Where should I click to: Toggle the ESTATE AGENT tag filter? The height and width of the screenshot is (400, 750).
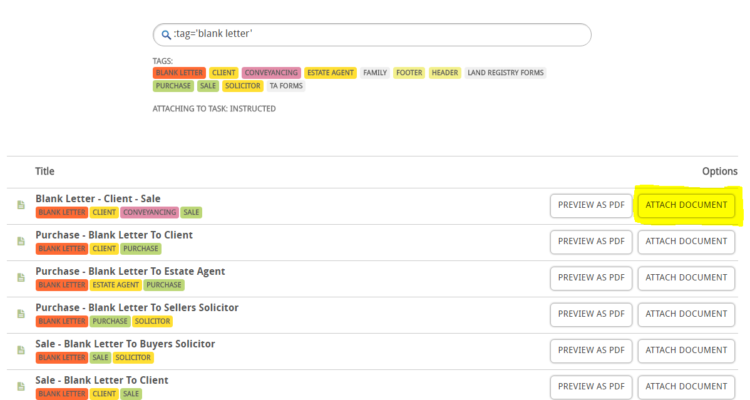click(331, 73)
